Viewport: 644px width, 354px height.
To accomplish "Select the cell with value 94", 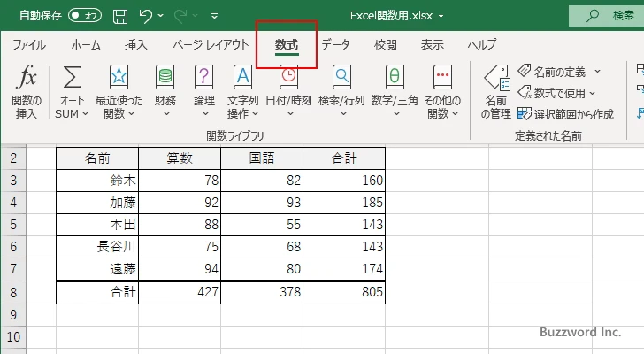I will pyautogui.click(x=180, y=269).
